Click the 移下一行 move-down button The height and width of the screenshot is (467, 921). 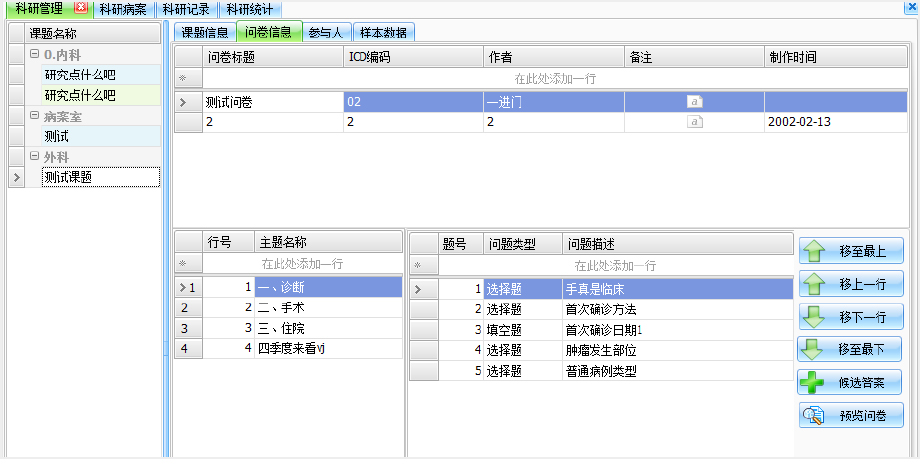(850, 316)
